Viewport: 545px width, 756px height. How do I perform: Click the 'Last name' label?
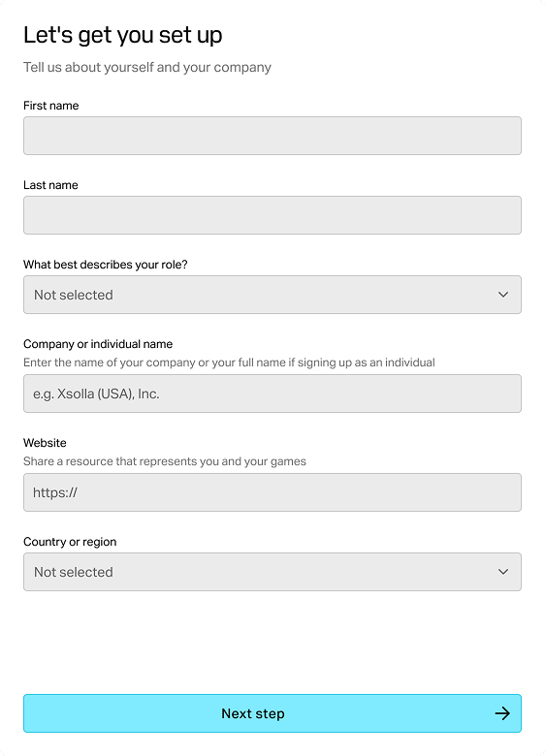click(x=50, y=185)
